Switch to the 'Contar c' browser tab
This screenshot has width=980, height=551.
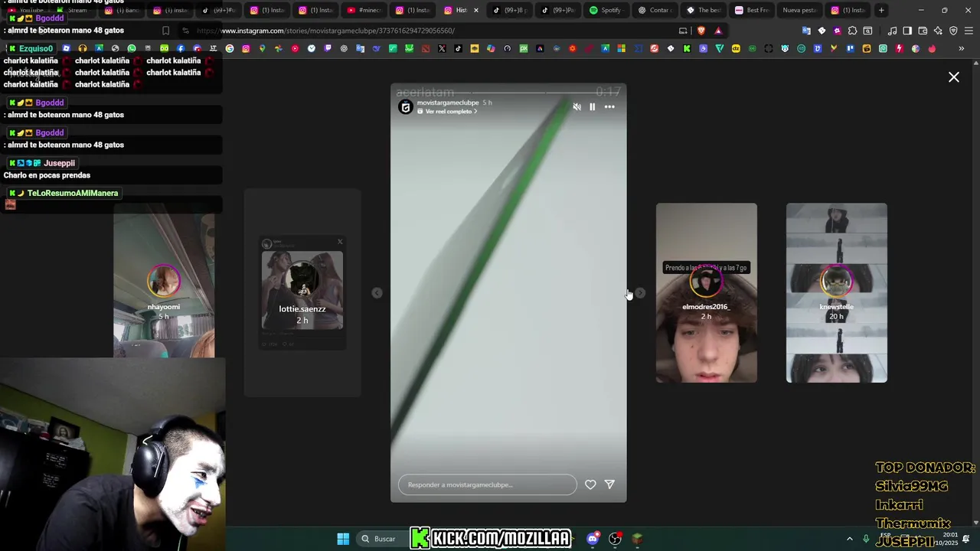654,10
